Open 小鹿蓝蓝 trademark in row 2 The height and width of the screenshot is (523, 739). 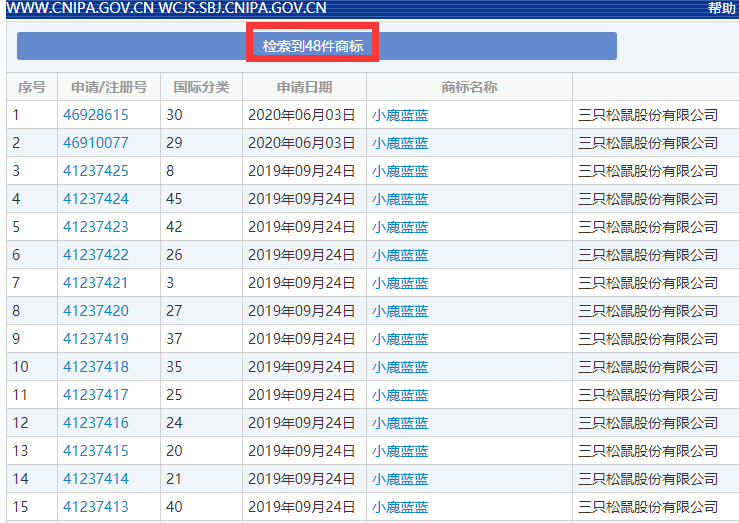click(400, 143)
